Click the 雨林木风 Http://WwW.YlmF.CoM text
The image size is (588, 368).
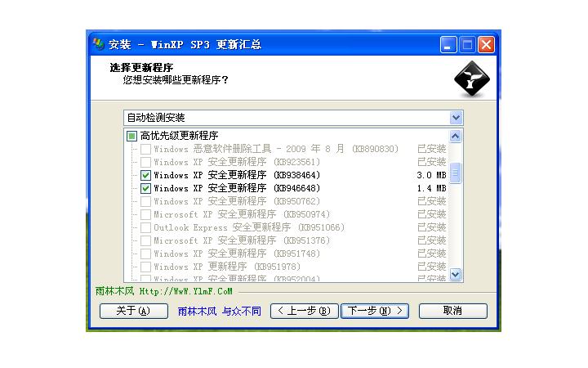(164, 291)
